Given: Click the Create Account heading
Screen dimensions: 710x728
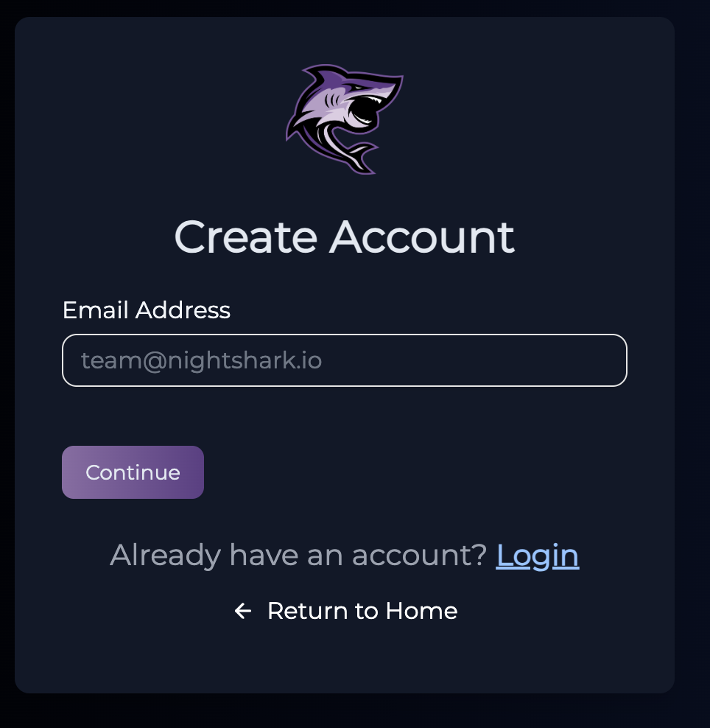Looking at the screenshot, I should coord(344,237).
